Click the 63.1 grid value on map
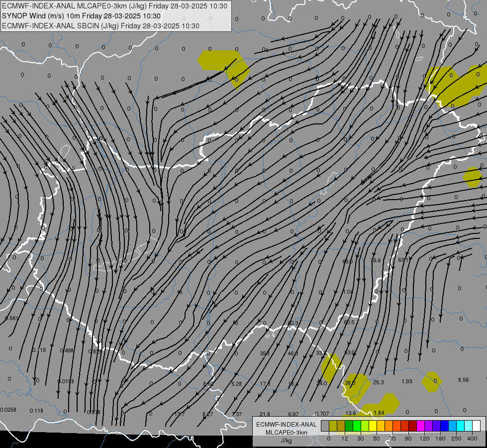 [403, 260]
